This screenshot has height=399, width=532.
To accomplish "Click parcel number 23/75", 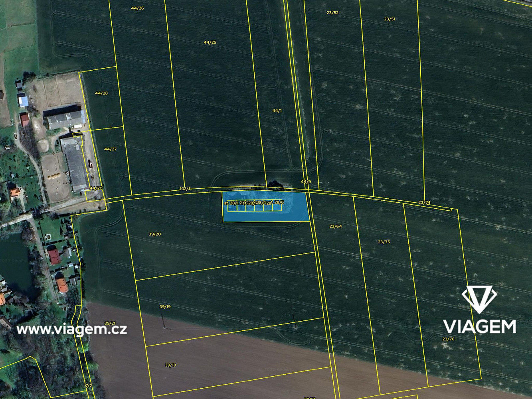I will coord(384,242).
